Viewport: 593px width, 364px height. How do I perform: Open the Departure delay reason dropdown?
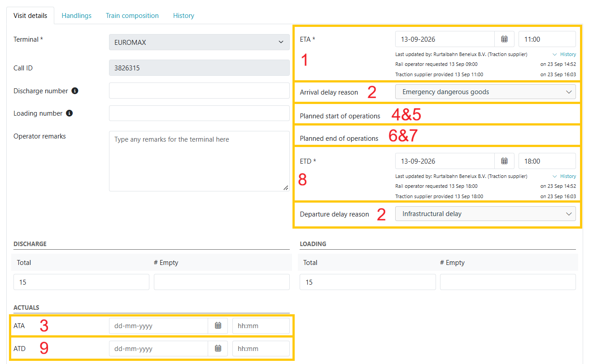485,214
